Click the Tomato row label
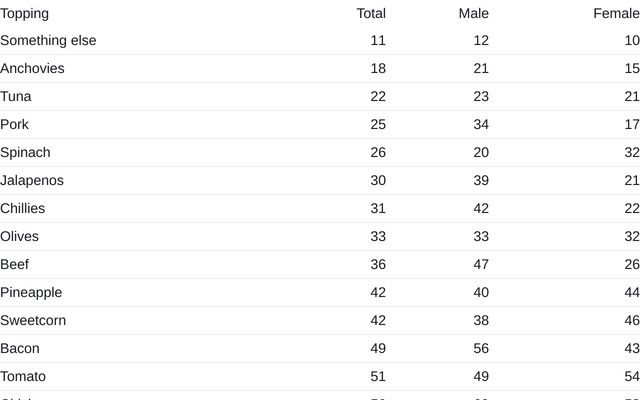The height and width of the screenshot is (400, 640). coord(23,377)
